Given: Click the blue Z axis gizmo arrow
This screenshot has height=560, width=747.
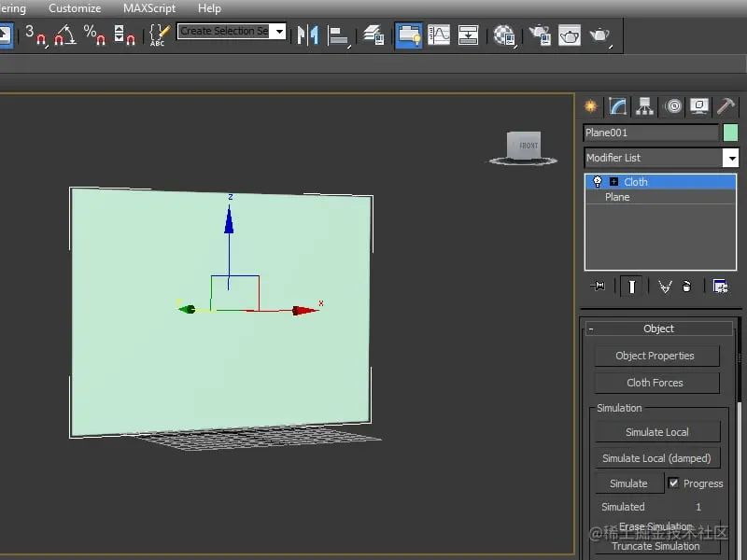Looking at the screenshot, I should tap(229, 219).
